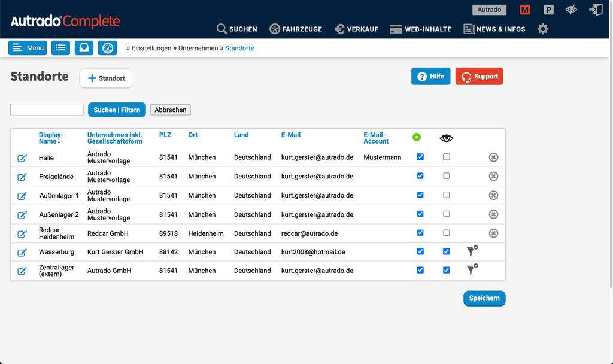
Task: Sort table by PLZ column
Action: pos(165,135)
